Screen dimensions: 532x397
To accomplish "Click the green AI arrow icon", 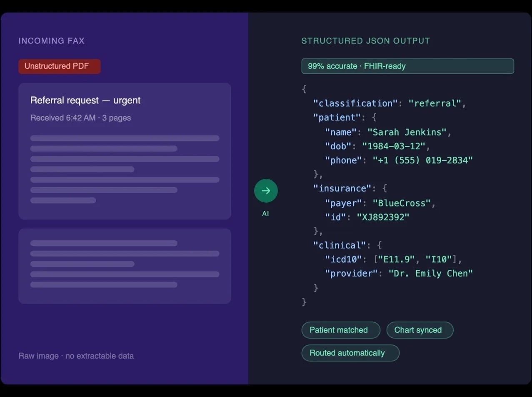I will (x=266, y=191).
